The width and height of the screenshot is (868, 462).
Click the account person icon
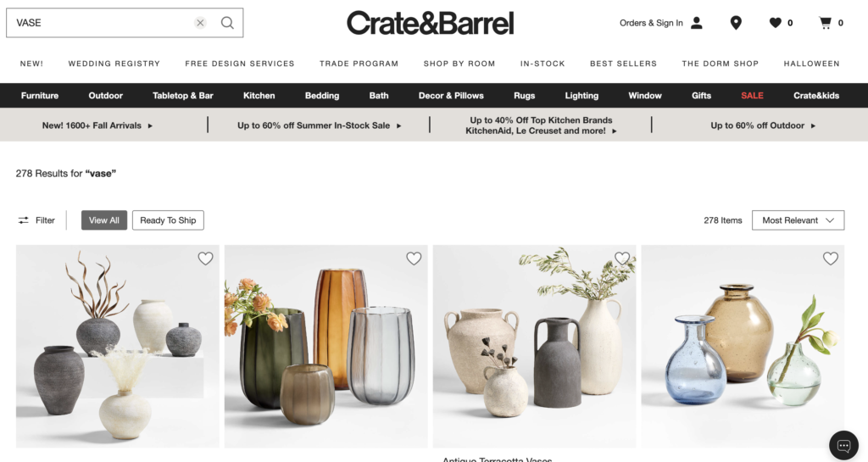[x=697, y=23]
